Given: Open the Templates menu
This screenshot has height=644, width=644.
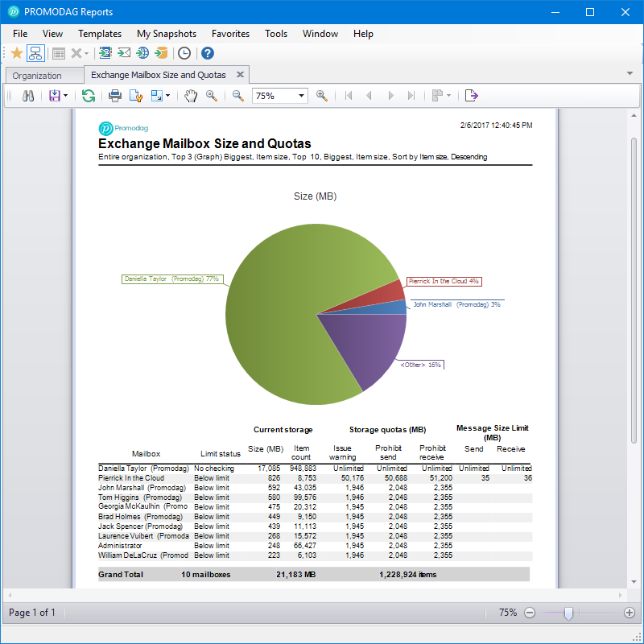Looking at the screenshot, I should pos(100,34).
